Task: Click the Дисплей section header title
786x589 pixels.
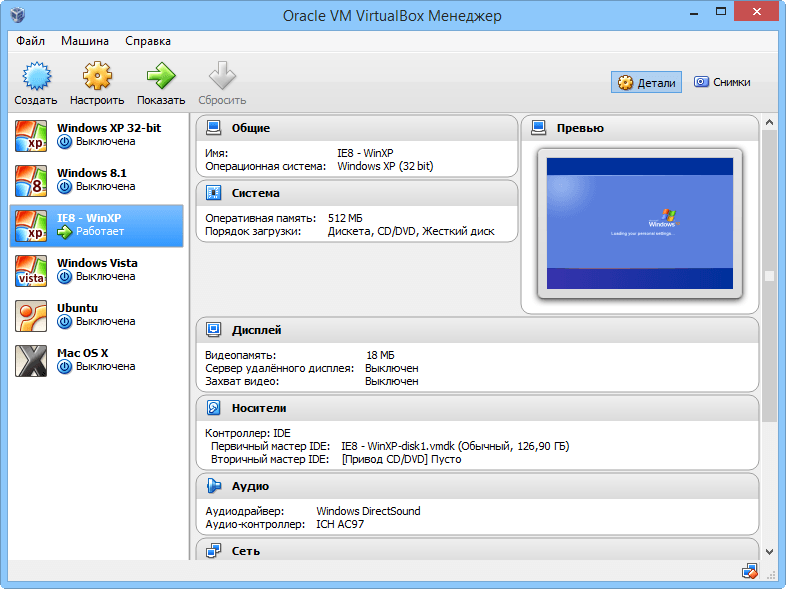Action: [x=256, y=330]
